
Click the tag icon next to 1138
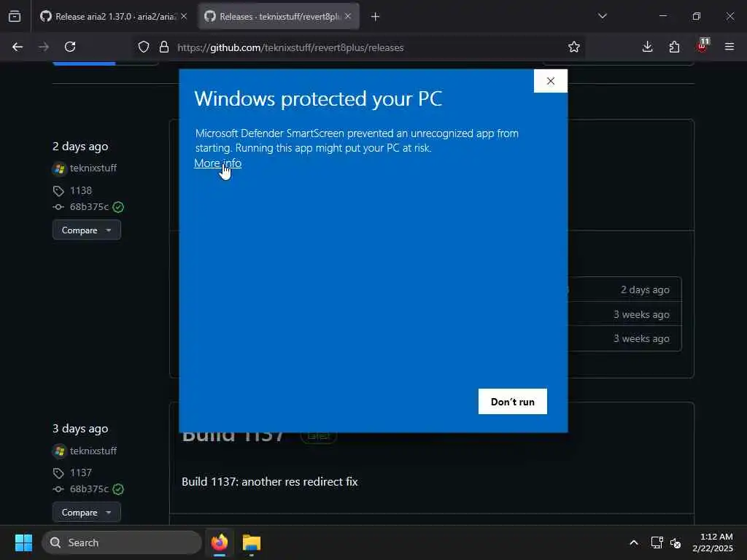[x=58, y=191]
